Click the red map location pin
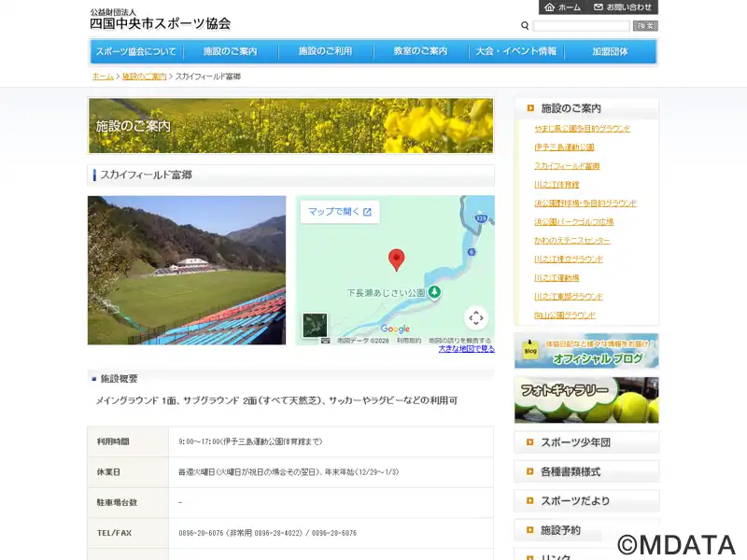The image size is (747, 560). 396,259
